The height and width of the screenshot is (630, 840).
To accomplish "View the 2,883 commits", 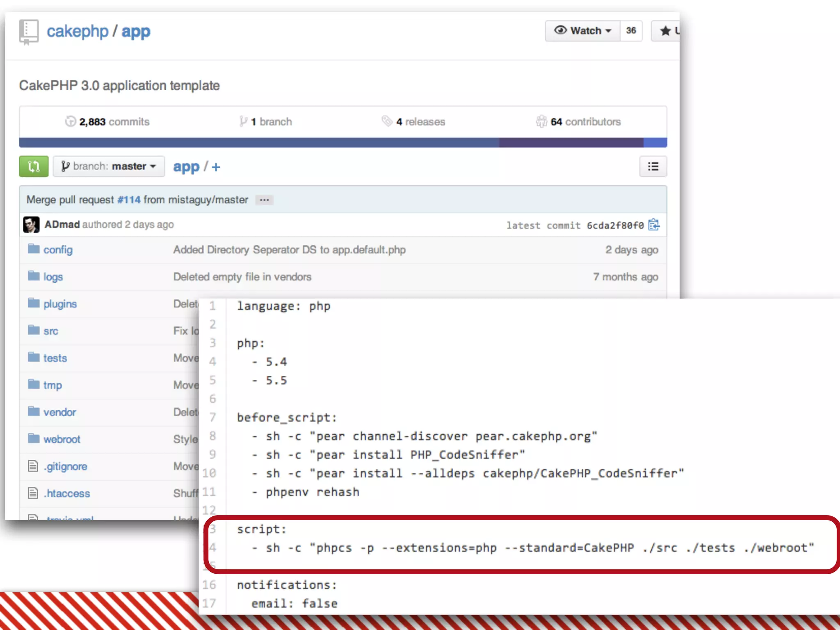I will [107, 122].
